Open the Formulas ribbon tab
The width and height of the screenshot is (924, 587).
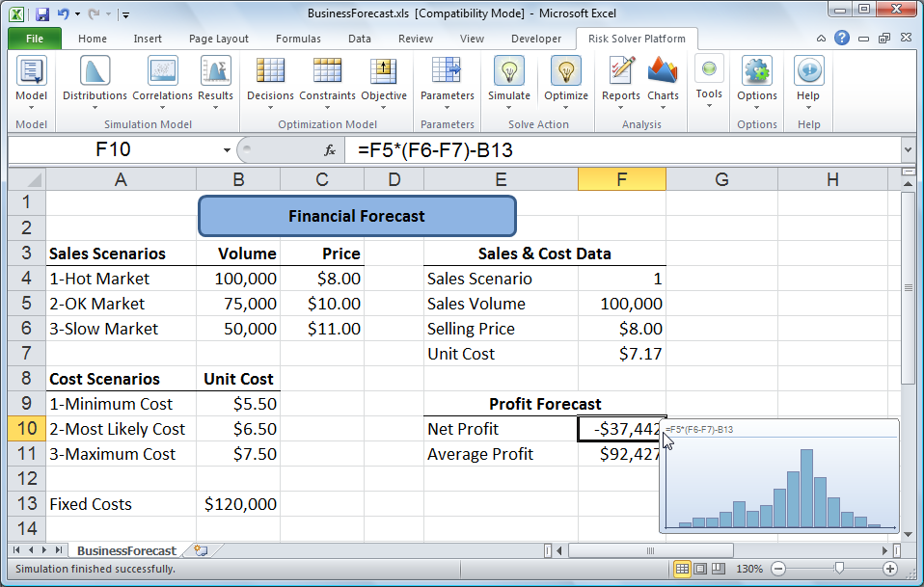pyautogui.click(x=299, y=39)
